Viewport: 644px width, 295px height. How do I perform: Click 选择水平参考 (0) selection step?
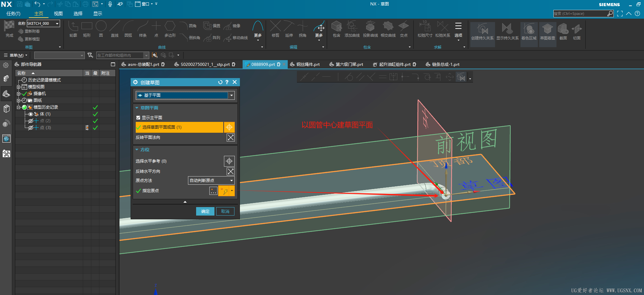pos(179,161)
